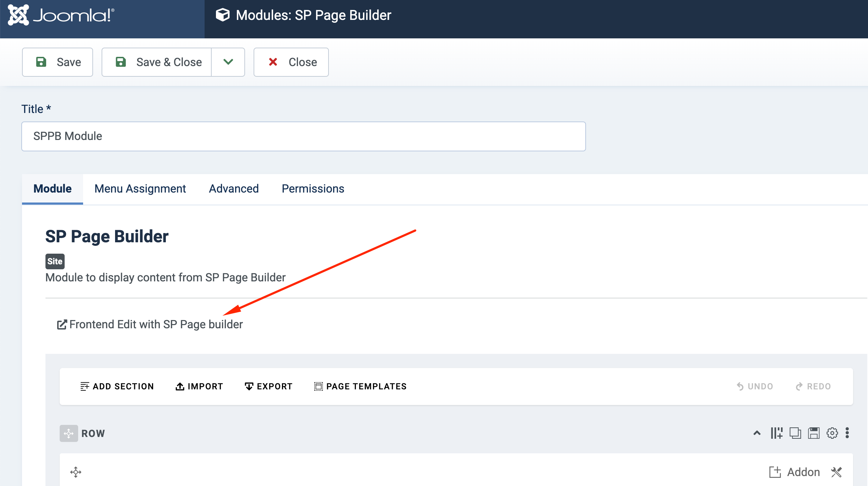Open Page Templates in builder toolbar
The width and height of the screenshot is (868, 486).
360,387
